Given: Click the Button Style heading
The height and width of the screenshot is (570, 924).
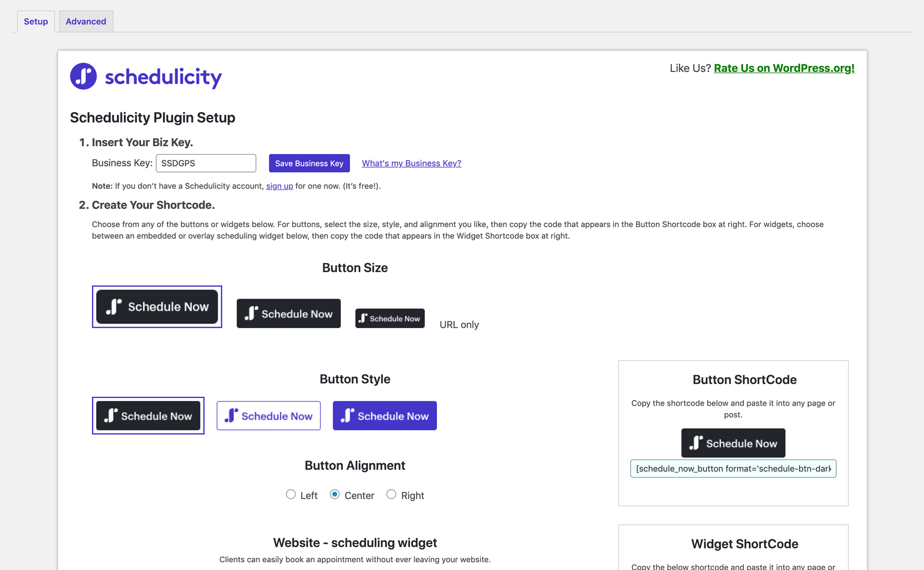Looking at the screenshot, I should click(x=355, y=379).
